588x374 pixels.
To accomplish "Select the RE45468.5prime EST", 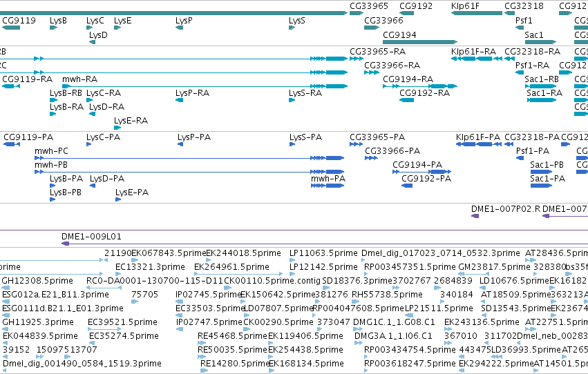I will tap(201, 343).
